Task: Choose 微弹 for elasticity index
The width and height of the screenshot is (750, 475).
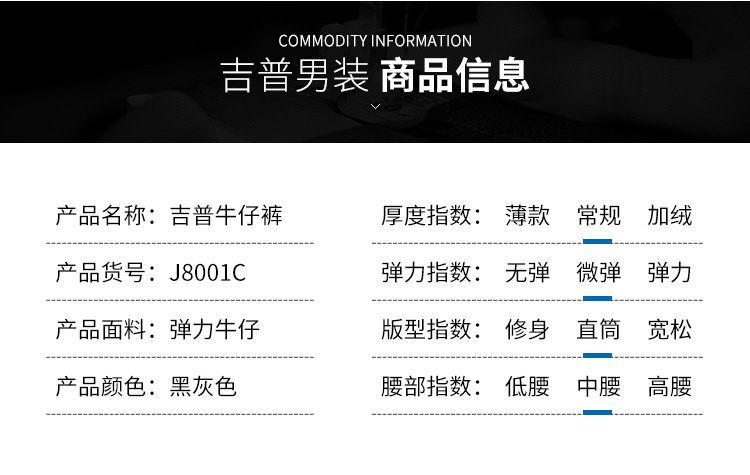Action: [598, 273]
